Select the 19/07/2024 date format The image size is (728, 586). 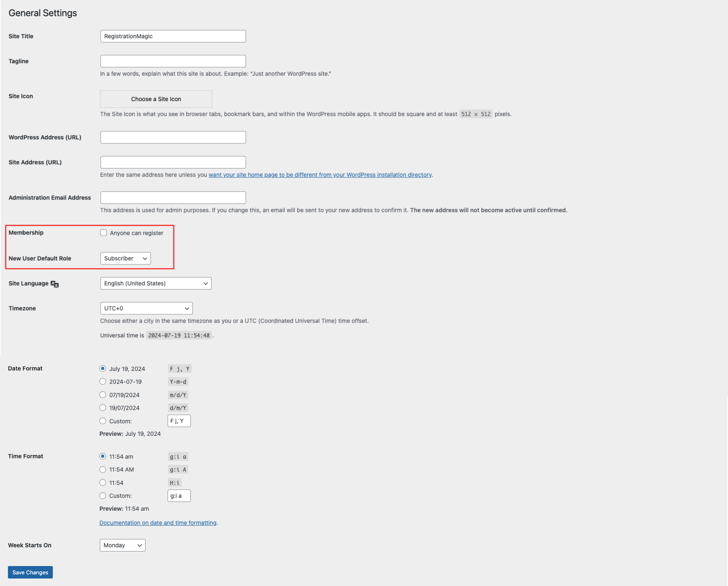pos(102,408)
